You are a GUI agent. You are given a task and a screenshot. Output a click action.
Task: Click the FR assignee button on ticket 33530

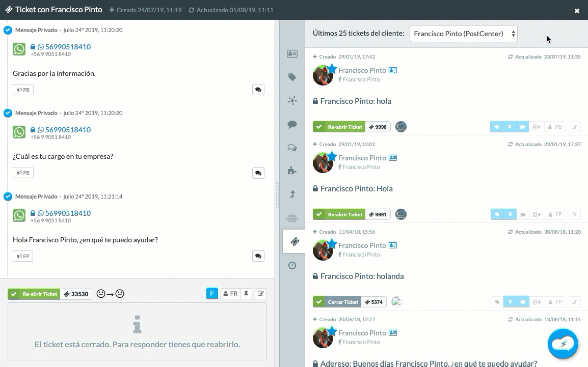click(230, 294)
